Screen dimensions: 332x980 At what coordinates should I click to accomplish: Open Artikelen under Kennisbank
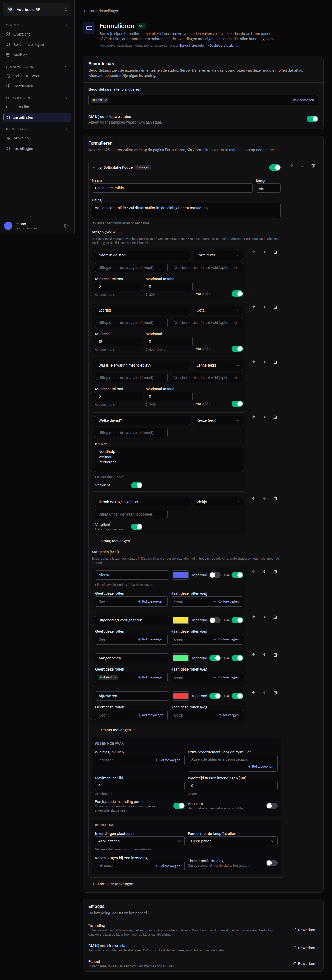click(x=37, y=138)
